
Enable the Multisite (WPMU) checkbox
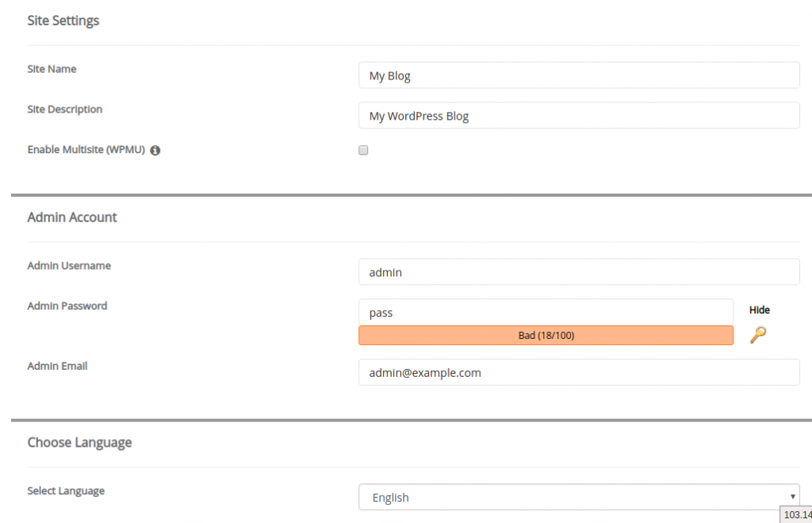(x=363, y=150)
